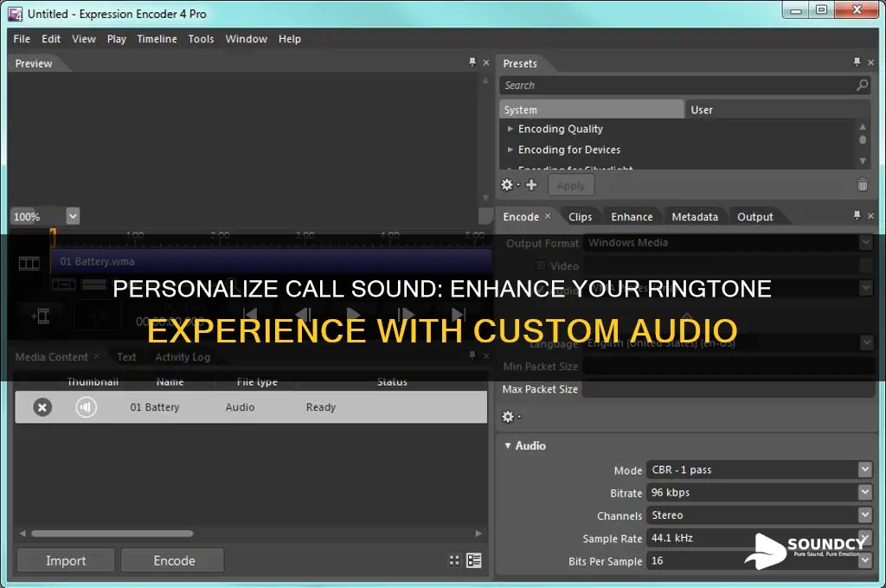Viewport: 886px width, 588px height.
Task: Open the Window menu
Action: [x=247, y=39]
